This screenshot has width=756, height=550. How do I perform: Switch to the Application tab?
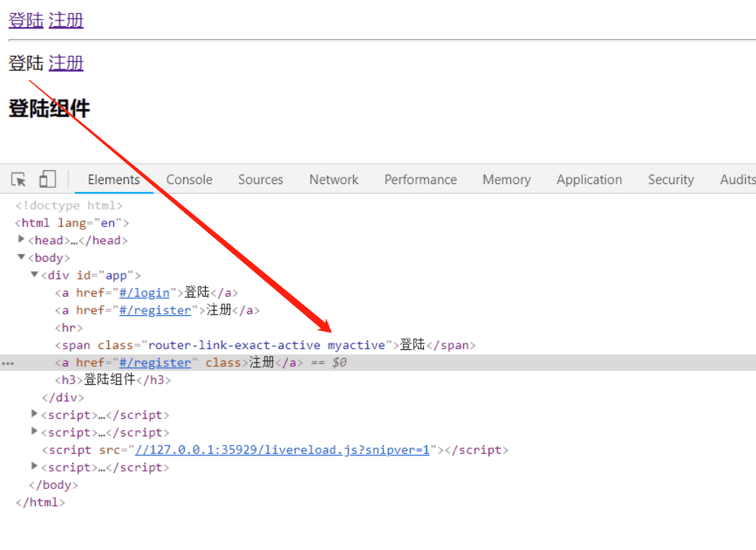590,180
